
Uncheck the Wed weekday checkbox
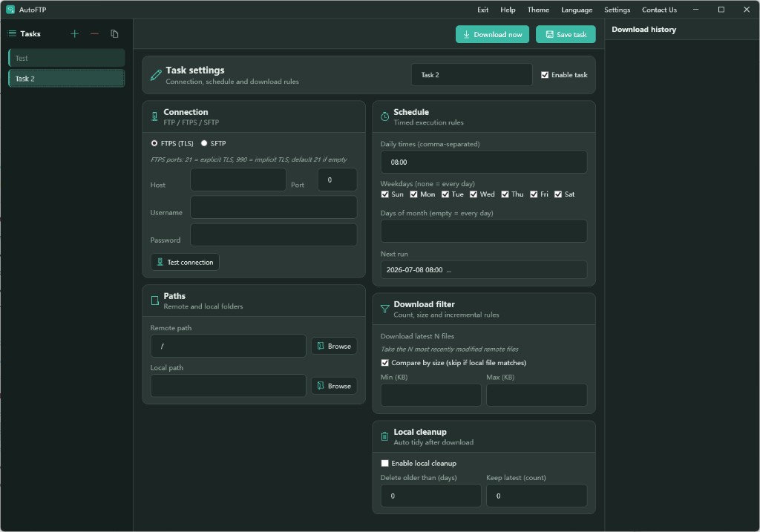474,194
